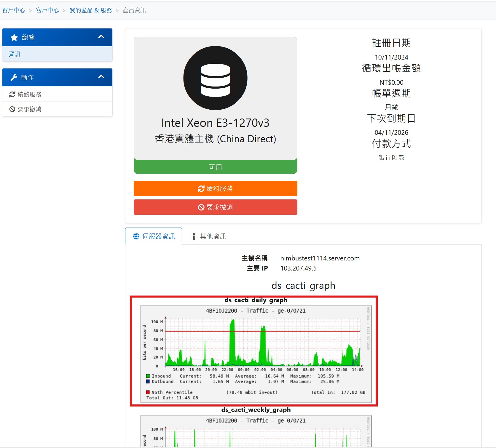Click the 資訊 sidebar link
The image size is (496, 448).
click(14, 54)
